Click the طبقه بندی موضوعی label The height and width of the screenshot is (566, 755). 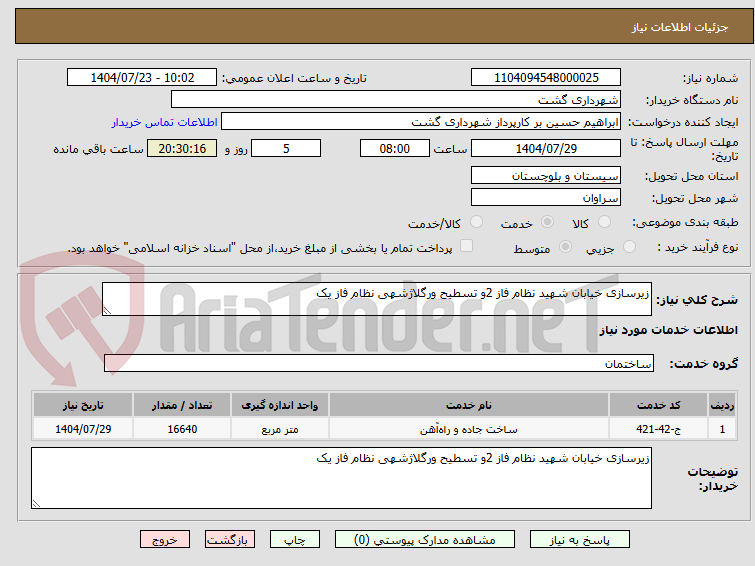685,222
